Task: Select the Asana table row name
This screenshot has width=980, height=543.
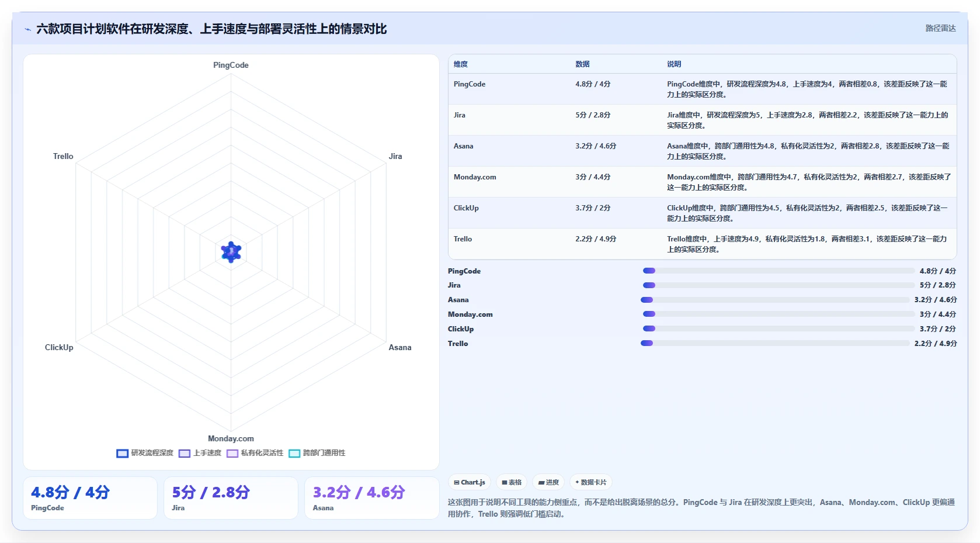Action: click(463, 146)
